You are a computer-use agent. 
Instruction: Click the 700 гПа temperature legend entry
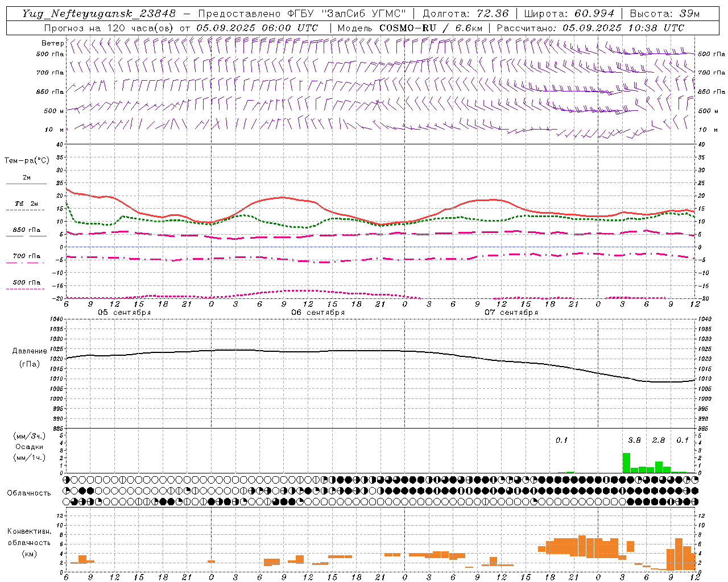point(26,256)
